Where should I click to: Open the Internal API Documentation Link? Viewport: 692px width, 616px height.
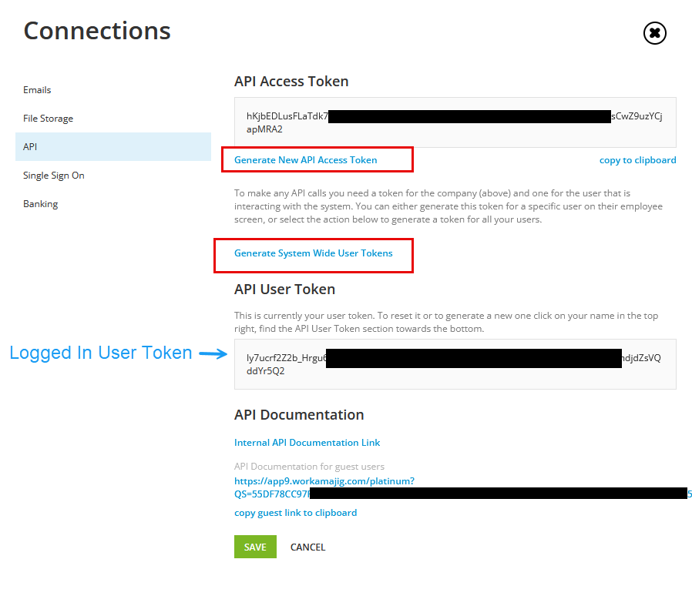click(x=307, y=442)
